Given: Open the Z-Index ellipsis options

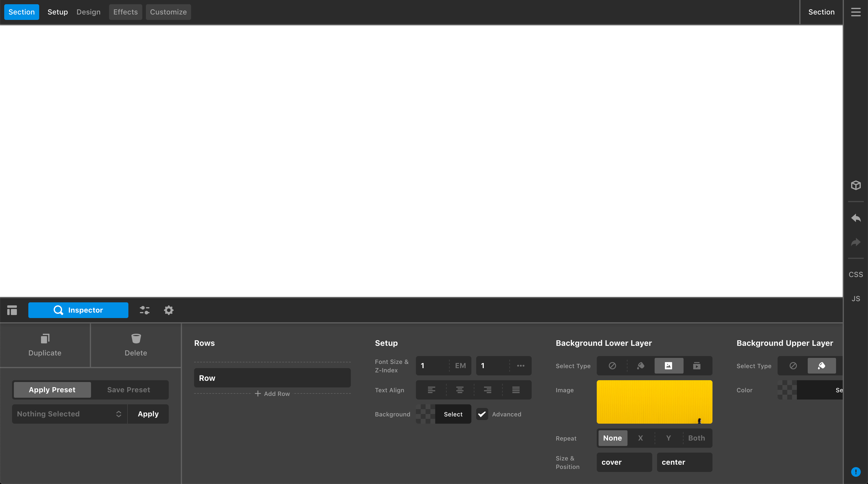Looking at the screenshot, I should click(x=520, y=366).
